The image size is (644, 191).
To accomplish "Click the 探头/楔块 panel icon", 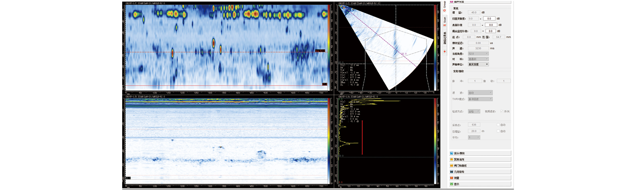I will (452, 154).
